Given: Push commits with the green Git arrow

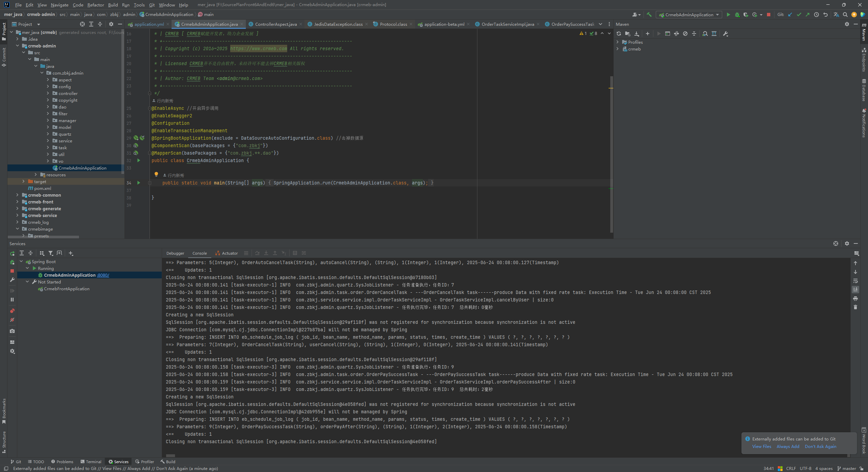Looking at the screenshot, I should click(808, 15).
